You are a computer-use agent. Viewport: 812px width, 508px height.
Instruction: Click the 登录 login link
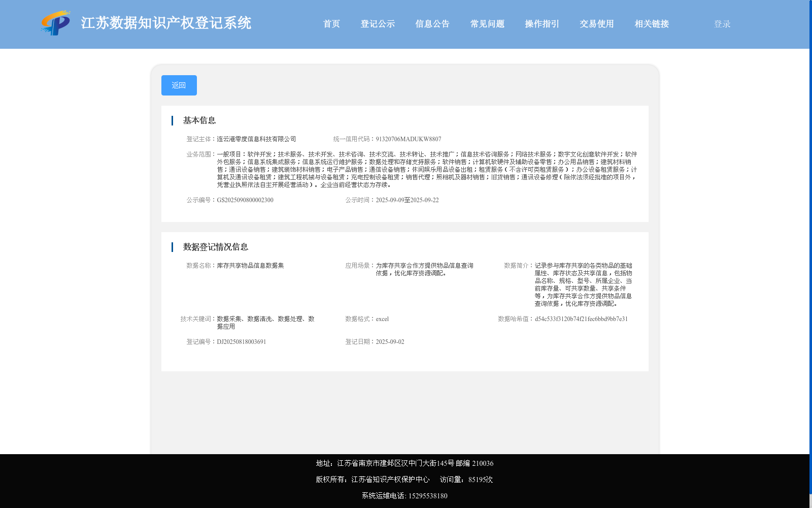722,24
